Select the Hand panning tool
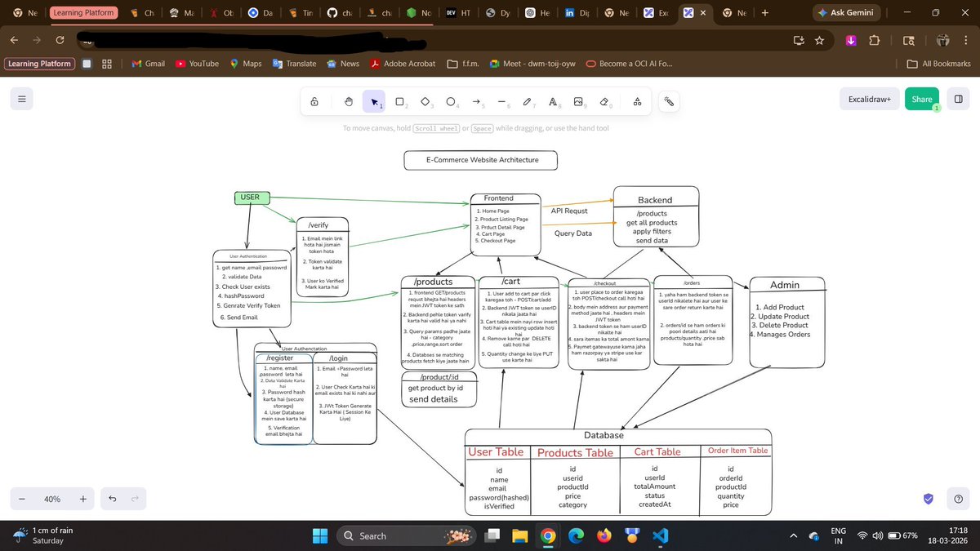 coord(349,102)
